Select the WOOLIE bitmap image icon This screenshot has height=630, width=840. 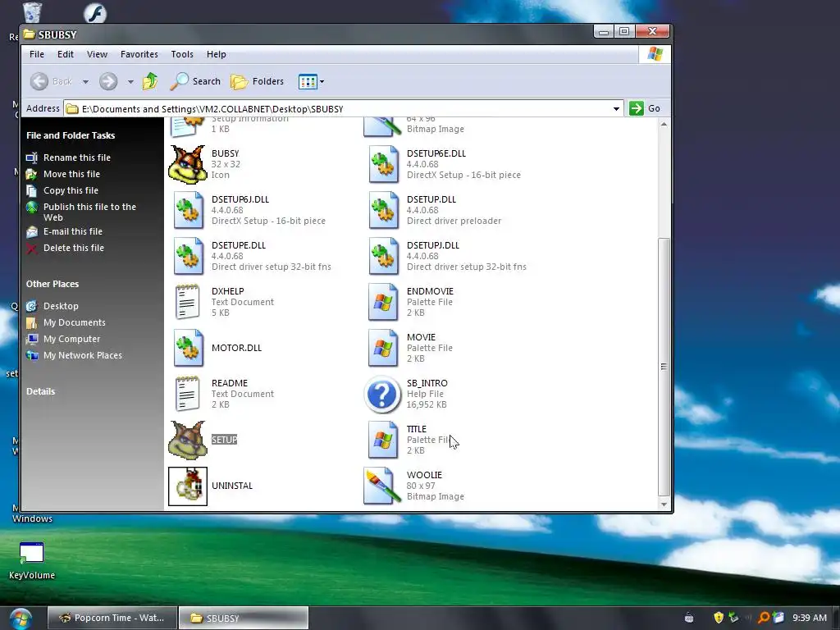(382, 486)
